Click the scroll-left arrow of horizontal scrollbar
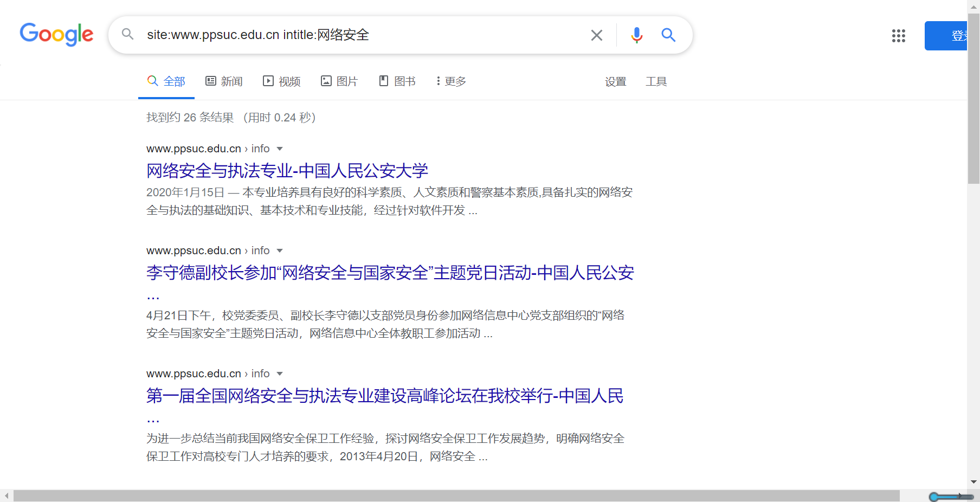The width and height of the screenshot is (980, 502). click(x=7, y=496)
